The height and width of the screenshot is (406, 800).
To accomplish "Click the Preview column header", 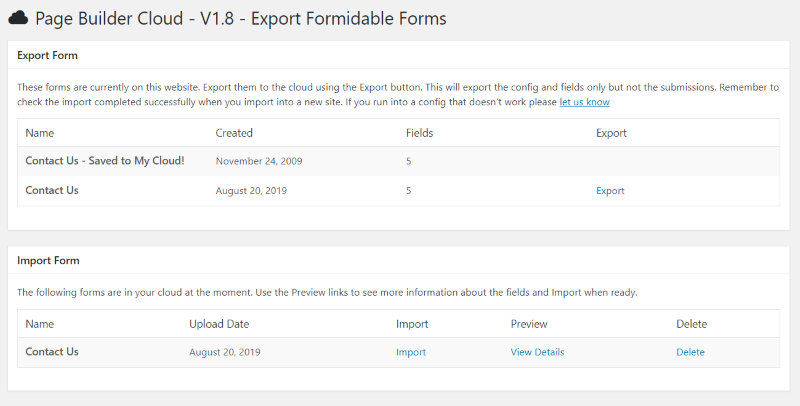I will coord(529,324).
